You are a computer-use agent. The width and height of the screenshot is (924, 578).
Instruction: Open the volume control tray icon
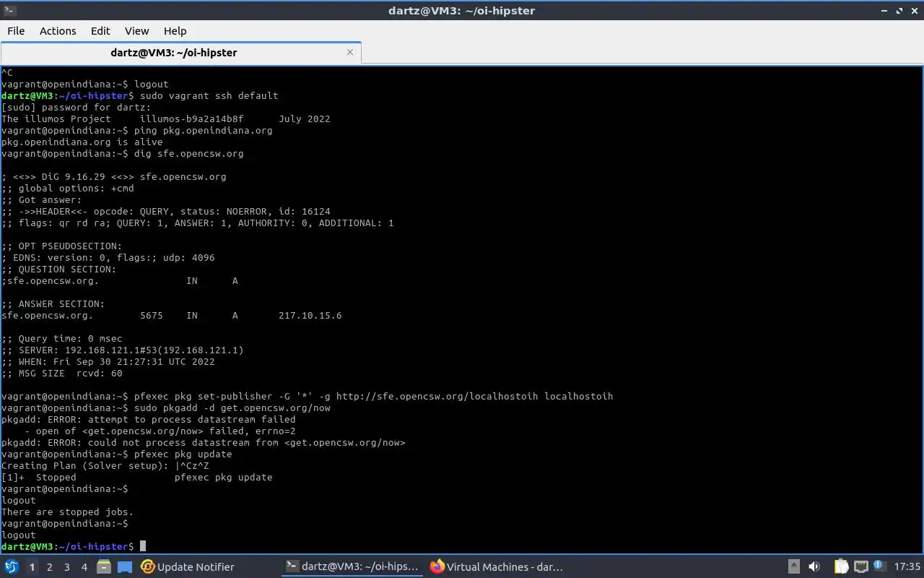814,567
